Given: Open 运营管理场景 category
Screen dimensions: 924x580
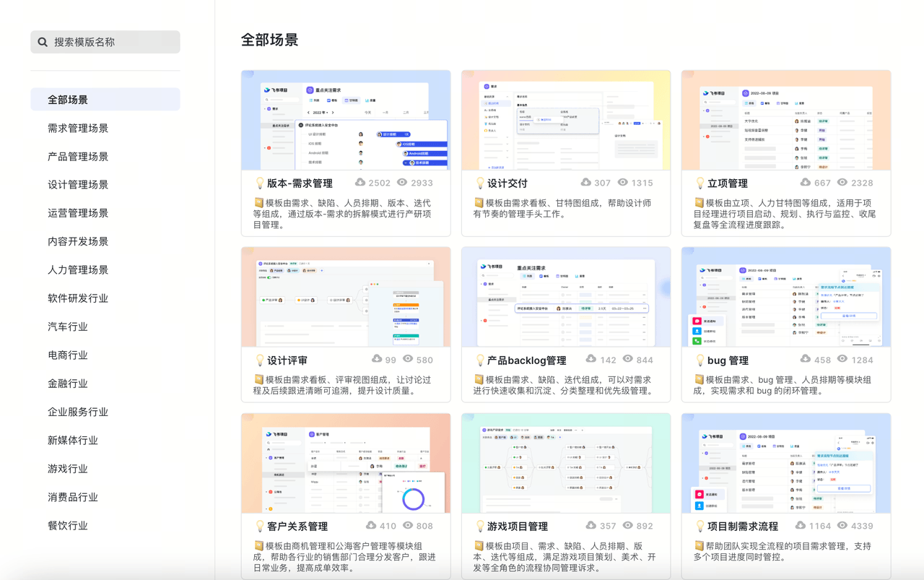Looking at the screenshot, I should click(78, 213).
